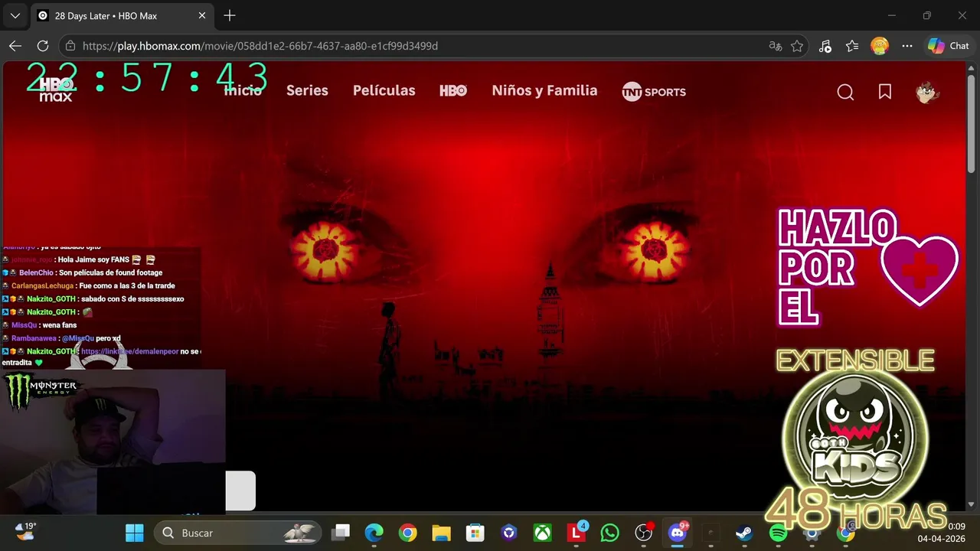Open Discord from the taskbar
980x551 pixels.
coord(678,533)
